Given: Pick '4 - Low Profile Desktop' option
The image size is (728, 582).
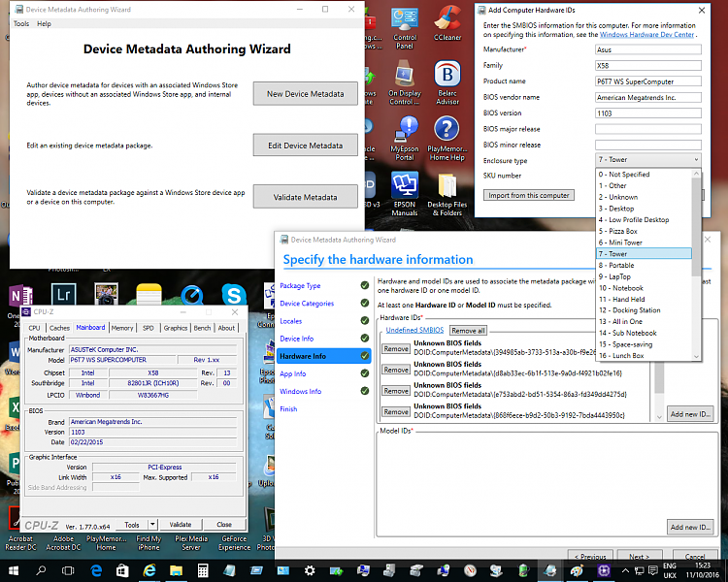Looking at the screenshot, I should 644,219.
